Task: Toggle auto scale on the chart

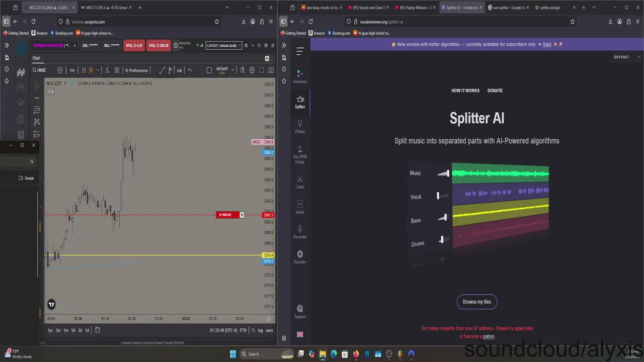Action: [x=269, y=330]
